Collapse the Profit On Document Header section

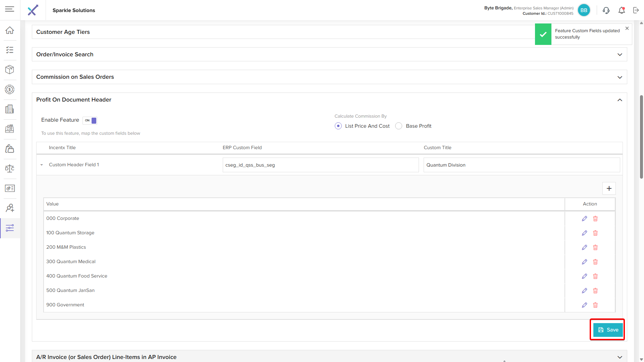coord(620,100)
